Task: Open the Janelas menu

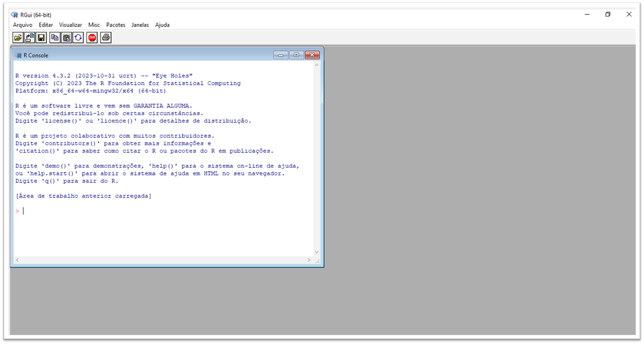Action: pyautogui.click(x=140, y=25)
